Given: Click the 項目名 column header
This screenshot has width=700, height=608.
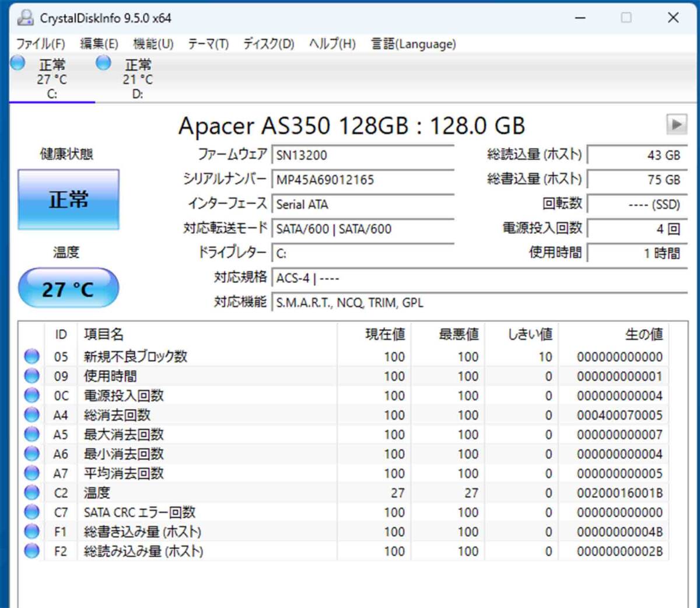Looking at the screenshot, I should 207,334.
